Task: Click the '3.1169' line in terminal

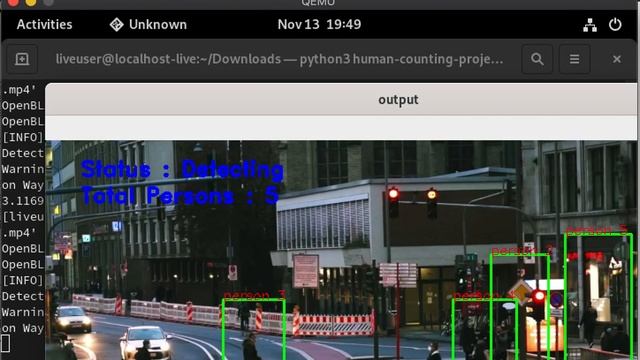Action: coord(22,201)
